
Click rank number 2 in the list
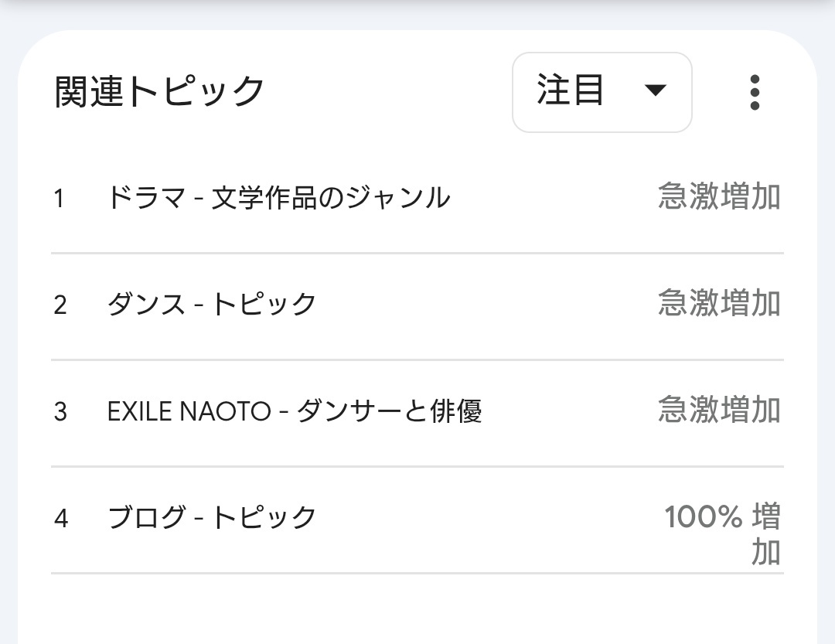(60, 305)
